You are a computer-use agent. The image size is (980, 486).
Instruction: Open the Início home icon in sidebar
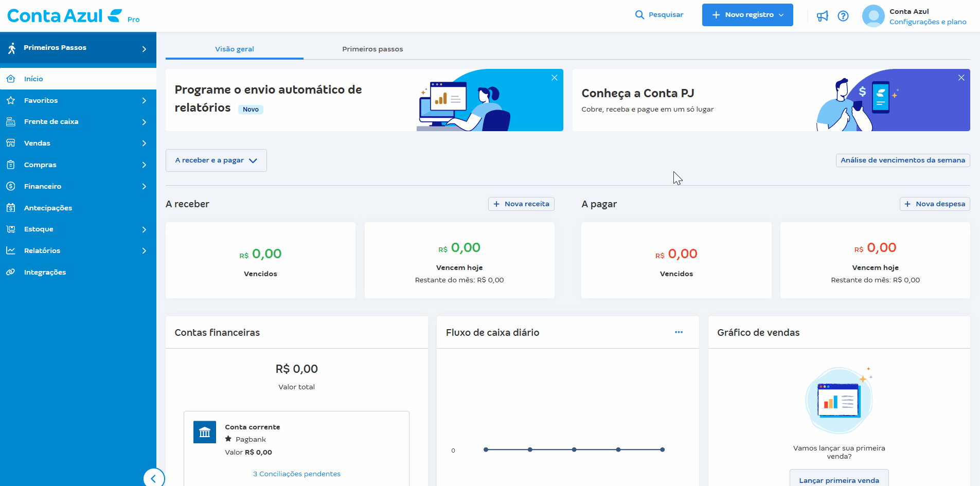(x=11, y=78)
